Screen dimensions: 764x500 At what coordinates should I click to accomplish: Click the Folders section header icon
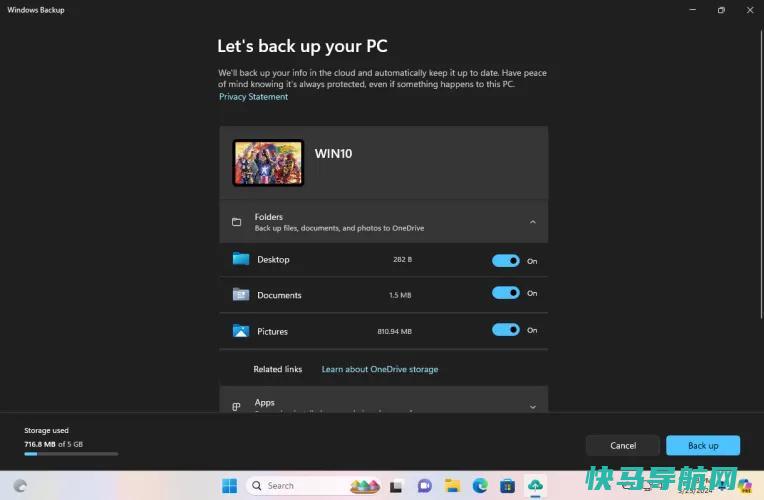[236, 222]
